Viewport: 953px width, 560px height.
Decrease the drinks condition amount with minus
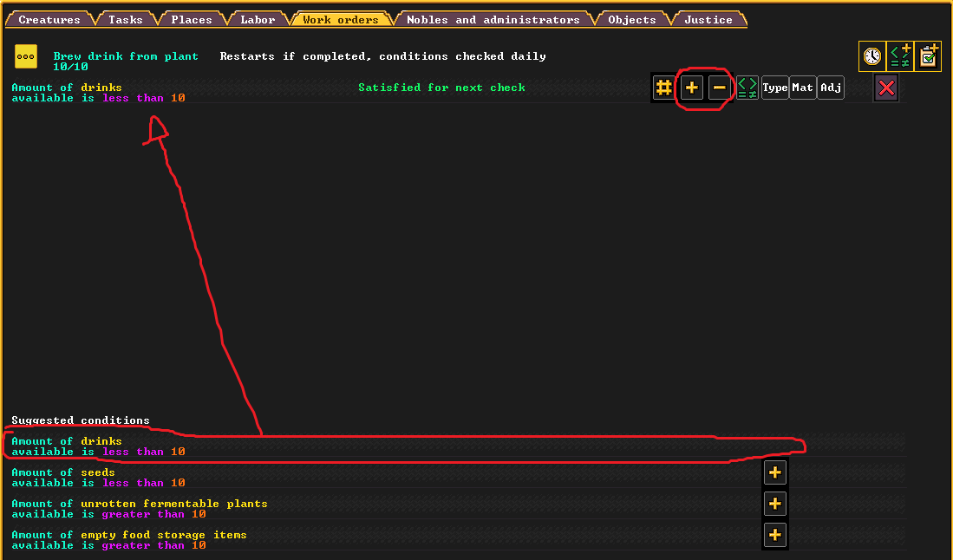(719, 88)
